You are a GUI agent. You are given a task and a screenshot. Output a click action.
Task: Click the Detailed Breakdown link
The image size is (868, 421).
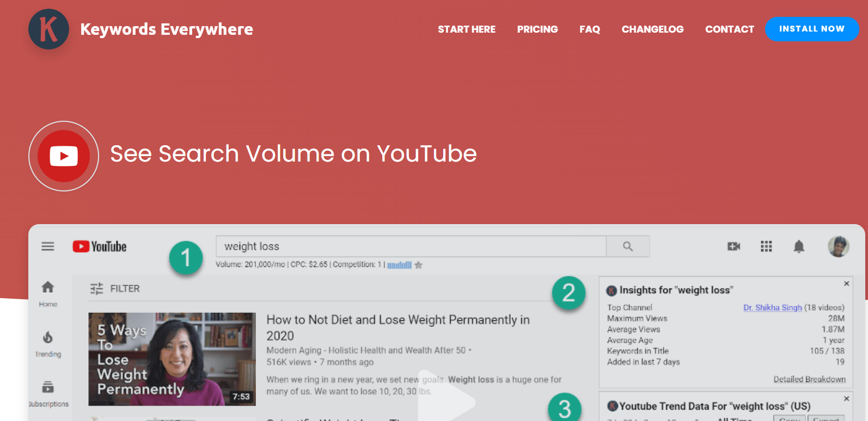[x=810, y=379]
